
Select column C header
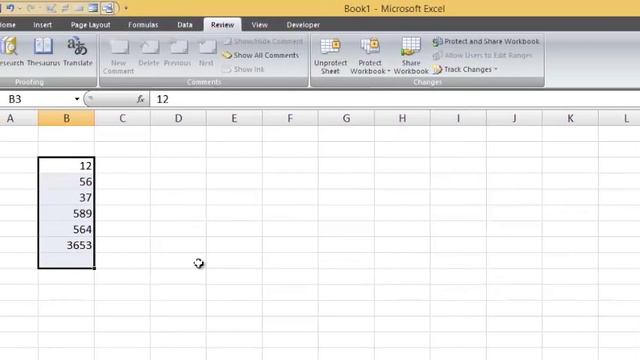click(122, 118)
